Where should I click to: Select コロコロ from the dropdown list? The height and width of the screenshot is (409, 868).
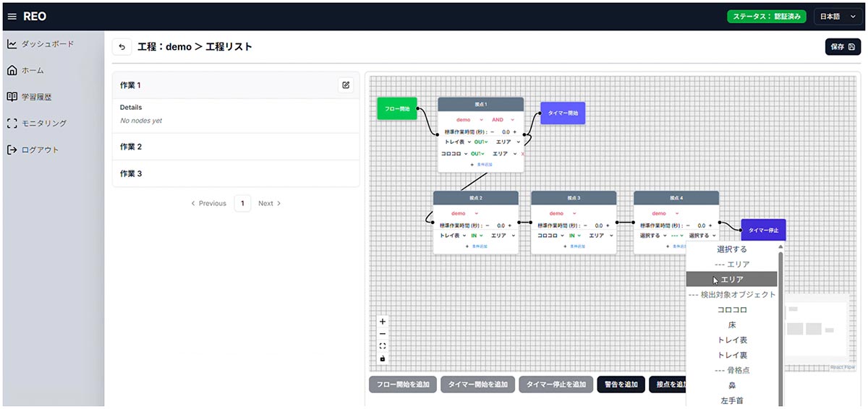732,310
